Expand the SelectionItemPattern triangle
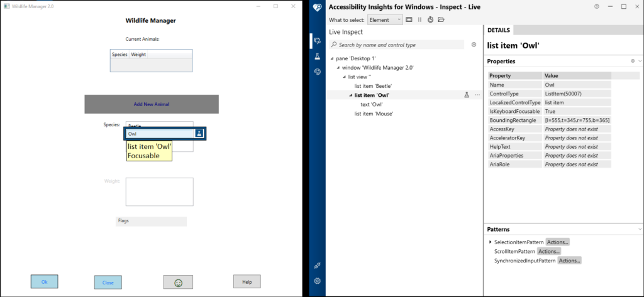Screen dimensions: 644x297 pyautogui.click(x=491, y=242)
